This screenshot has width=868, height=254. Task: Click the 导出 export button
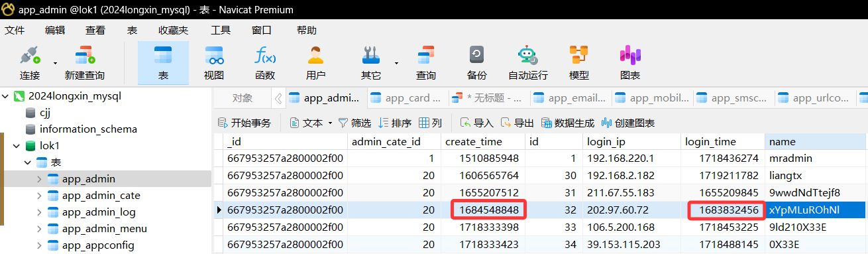point(517,123)
